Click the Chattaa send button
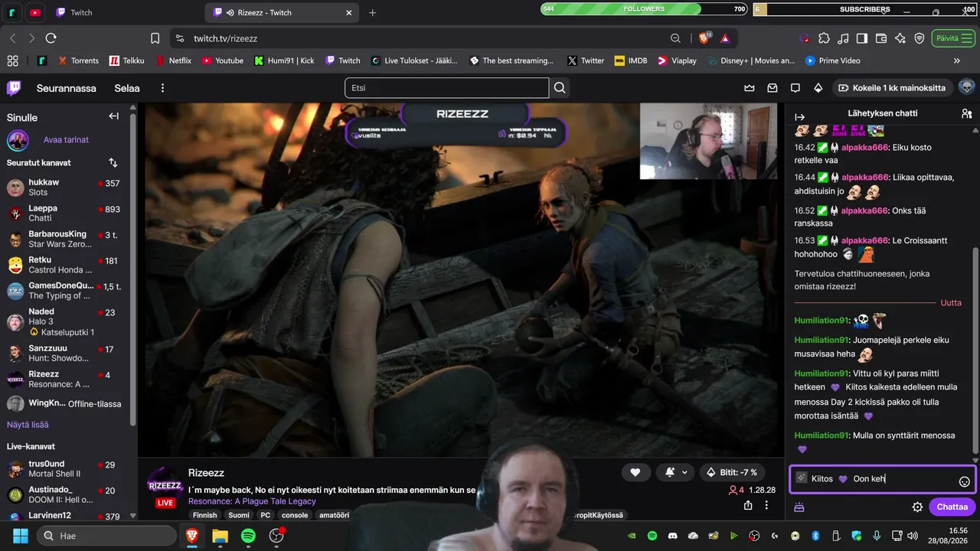This screenshot has width=980, height=551. tap(952, 507)
